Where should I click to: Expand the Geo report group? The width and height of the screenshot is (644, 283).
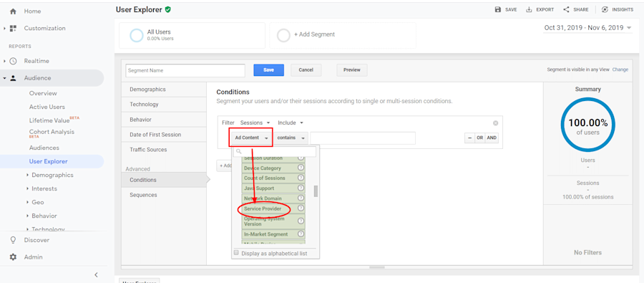[x=27, y=202]
